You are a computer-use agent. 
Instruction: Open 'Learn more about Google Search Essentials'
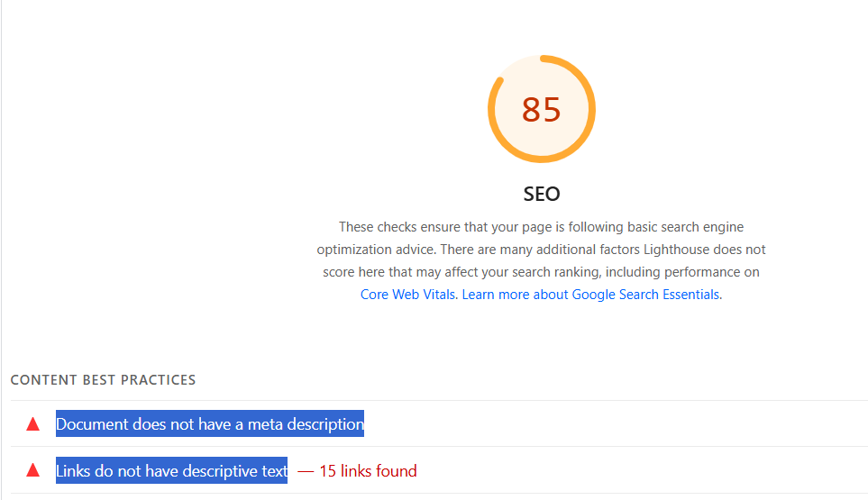coord(590,295)
